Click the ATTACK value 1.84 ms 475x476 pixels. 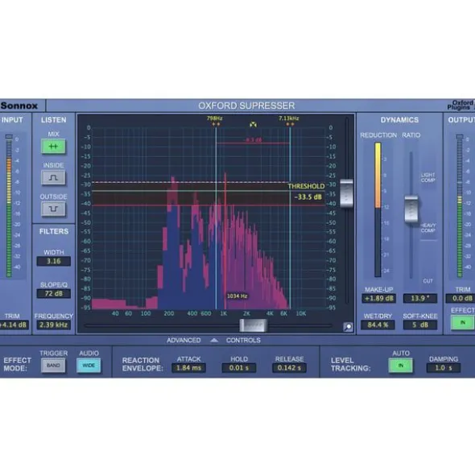pos(188,368)
